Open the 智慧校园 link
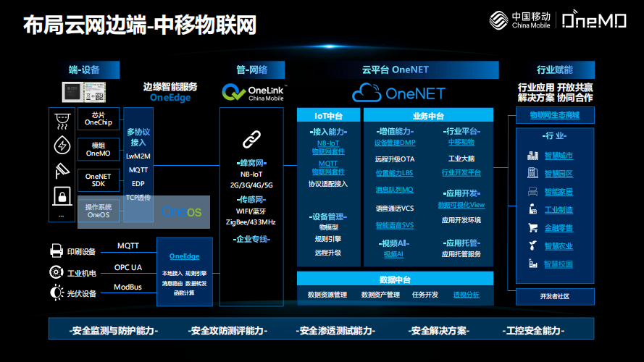Image resolution: width=644 pixels, height=362 pixels. pos(559,264)
